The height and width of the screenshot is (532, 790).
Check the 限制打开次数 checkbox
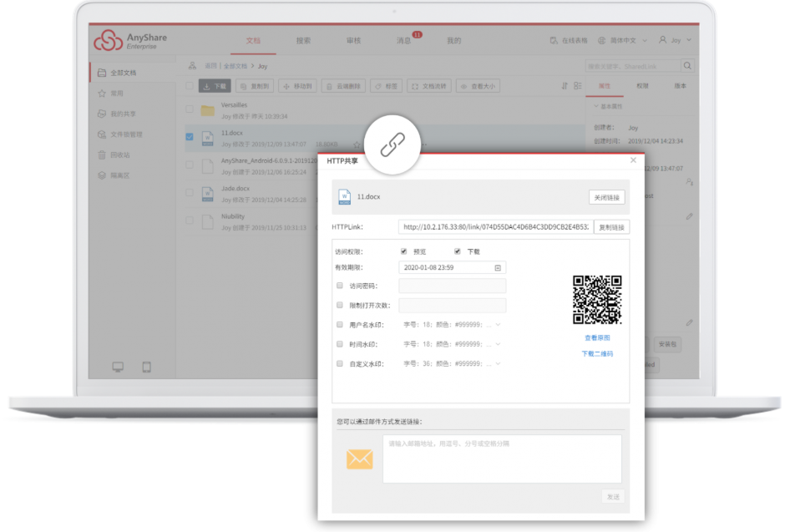[x=340, y=306]
